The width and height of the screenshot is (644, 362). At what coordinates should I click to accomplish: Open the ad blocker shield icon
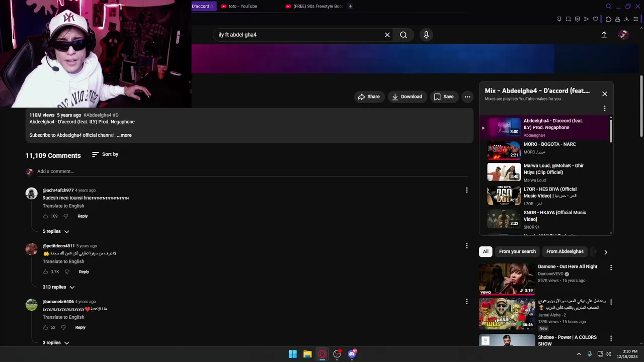click(x=577, y=19)
